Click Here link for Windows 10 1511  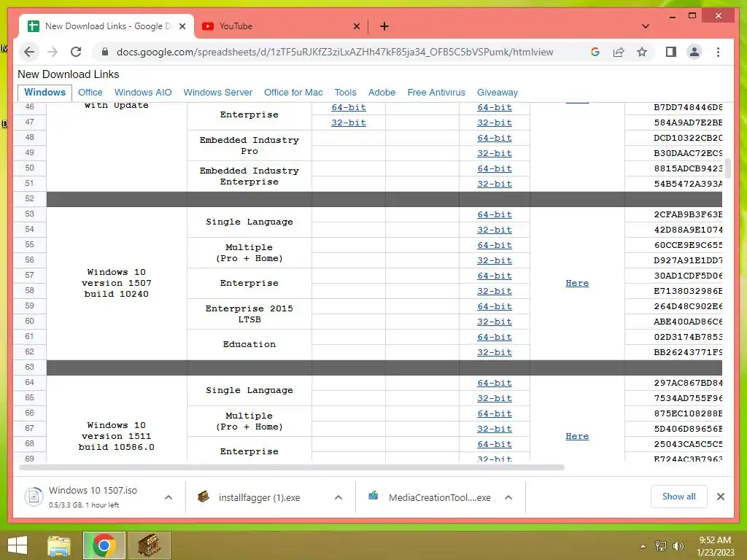pos(577,436)
